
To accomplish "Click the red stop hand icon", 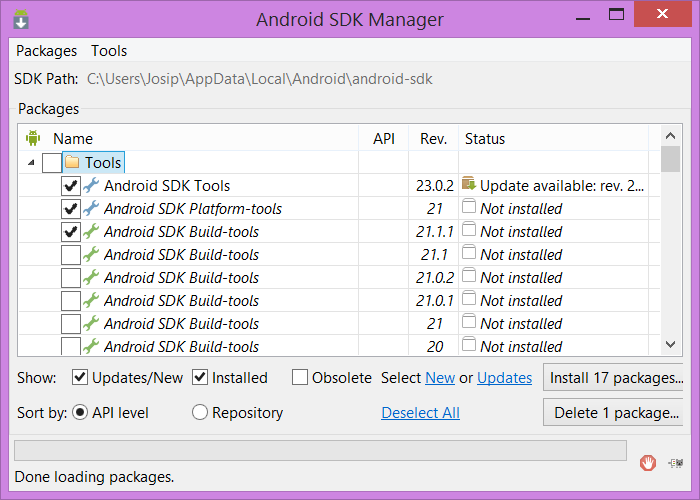I will [x=648, y=462].
